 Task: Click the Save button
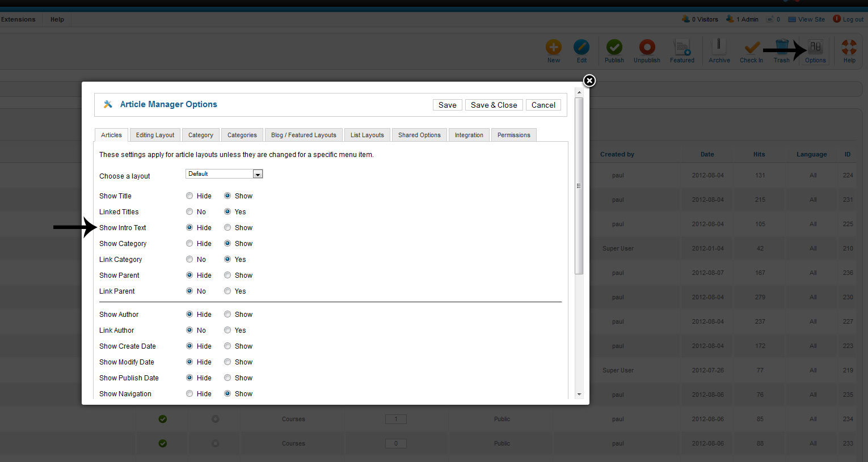[x=448, y=105]
